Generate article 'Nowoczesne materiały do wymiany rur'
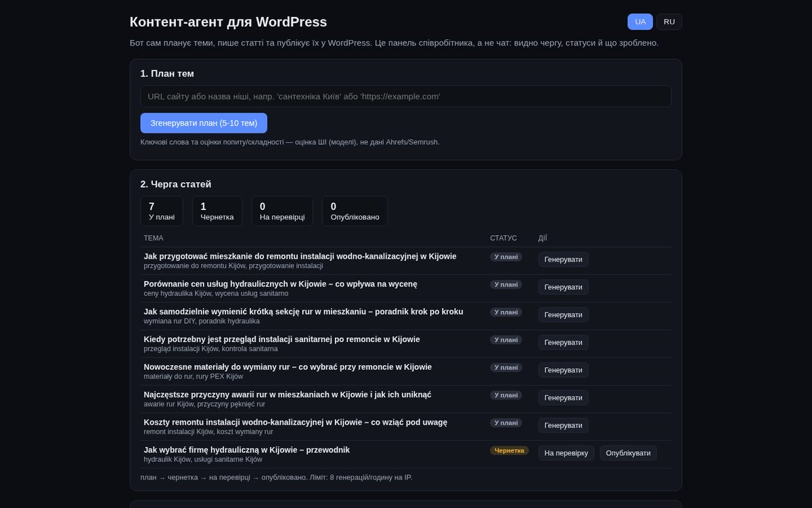The height and width of the screenshot is (508, 812). tap(564, 371)
